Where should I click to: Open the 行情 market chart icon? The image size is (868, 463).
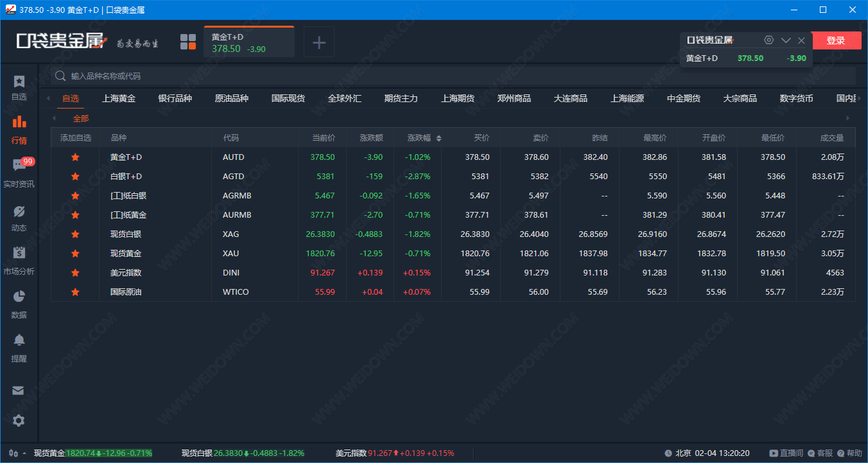click(19, 121)
